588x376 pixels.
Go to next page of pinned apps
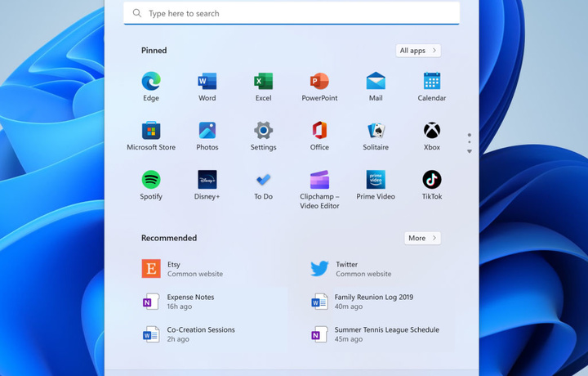pyautogui.click(x=469, y=151)
